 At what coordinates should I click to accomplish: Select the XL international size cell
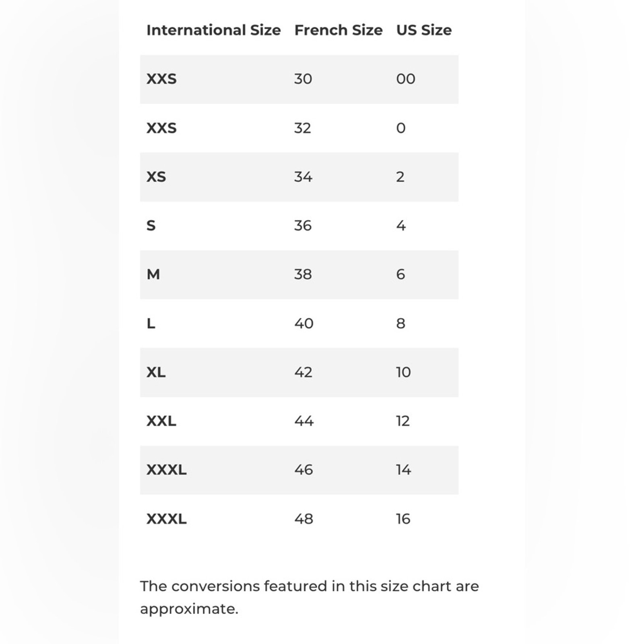[156, 372]
